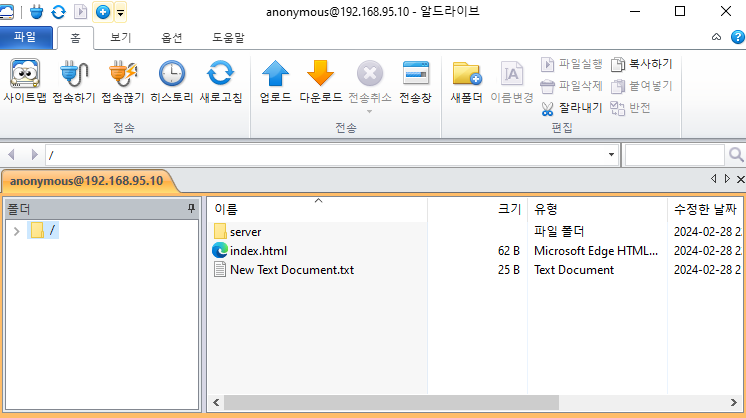Click the plug icon in the title bar
The height and width of the screenshot is (418, 746).
tap(36, 12)
